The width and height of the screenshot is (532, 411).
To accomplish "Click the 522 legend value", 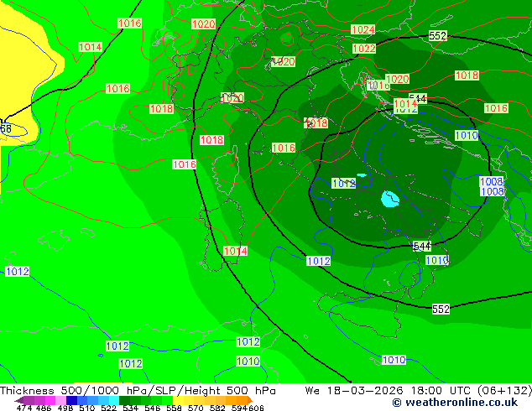I will point(108,408).
